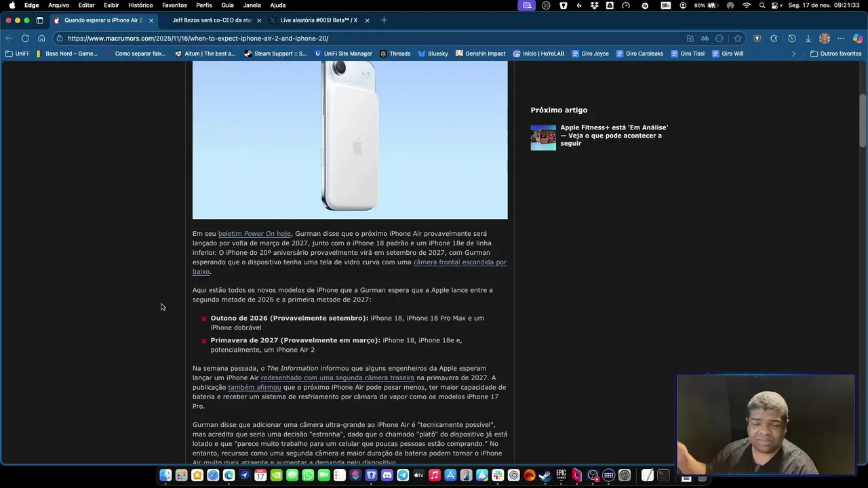
Task: Open Bluesky bookmark
Action: pos(433,54)
